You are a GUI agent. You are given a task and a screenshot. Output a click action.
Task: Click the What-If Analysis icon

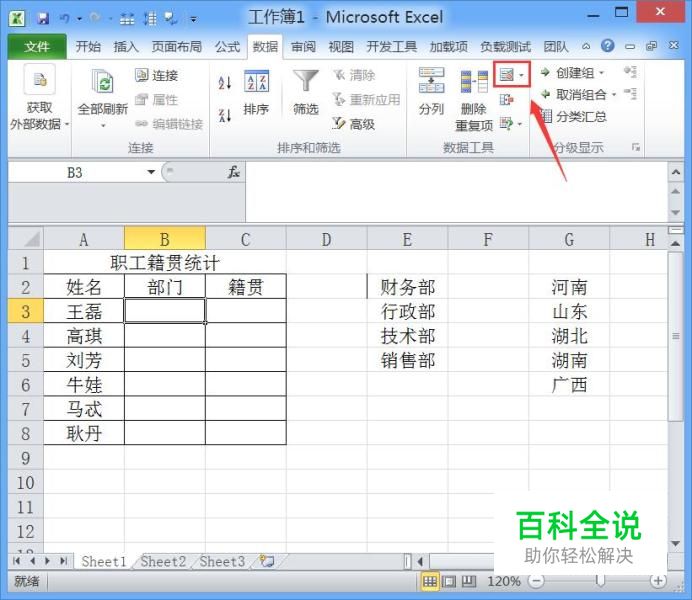click(507, 124)
